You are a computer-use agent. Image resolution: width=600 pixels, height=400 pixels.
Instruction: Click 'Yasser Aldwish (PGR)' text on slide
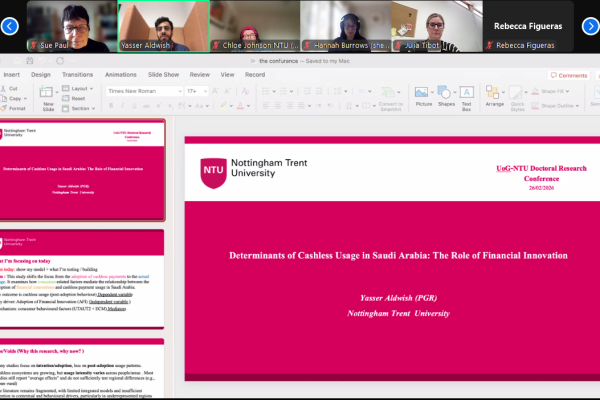click(x=398, y=298)
